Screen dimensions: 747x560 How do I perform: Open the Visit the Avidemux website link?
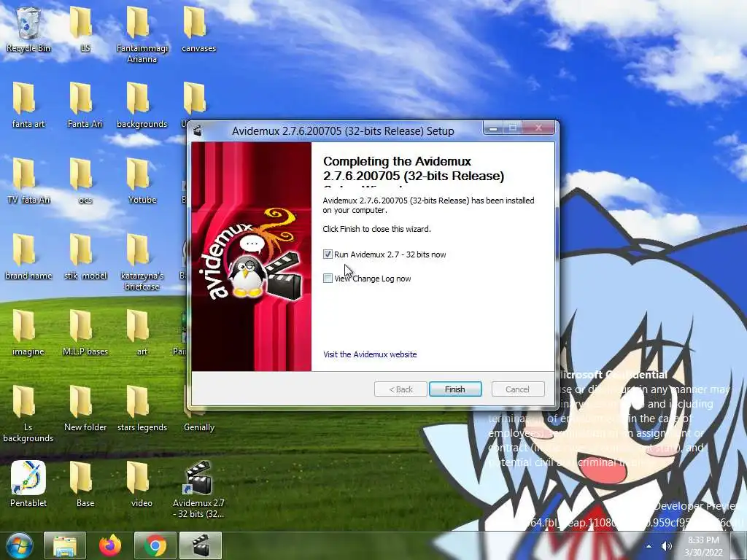point(370,354)
